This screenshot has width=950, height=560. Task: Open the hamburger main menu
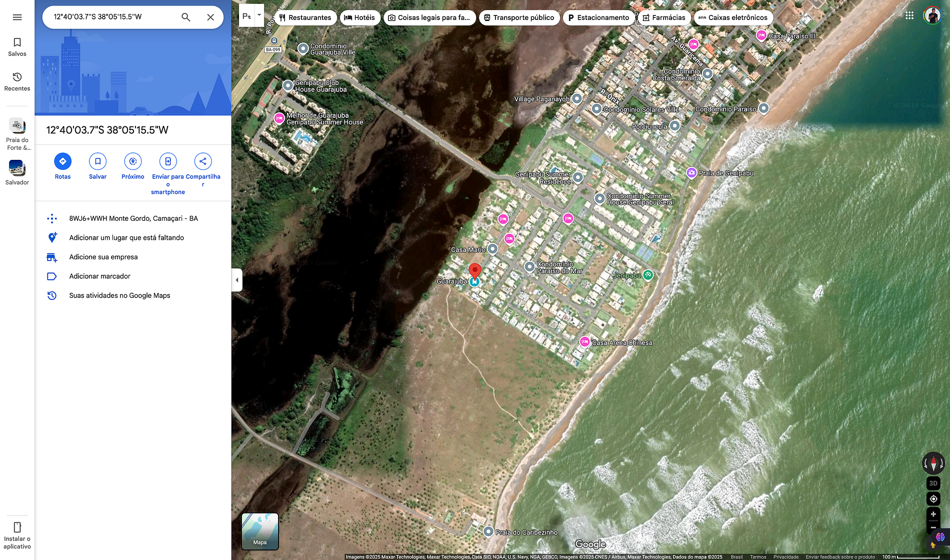click(17, 17)
